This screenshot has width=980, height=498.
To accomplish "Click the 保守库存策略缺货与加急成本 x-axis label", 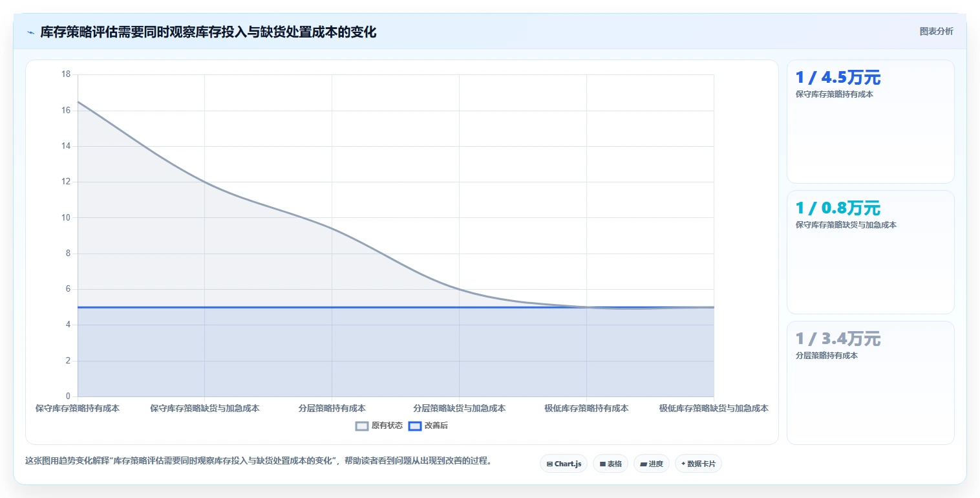I will click(x=205, y=409).
